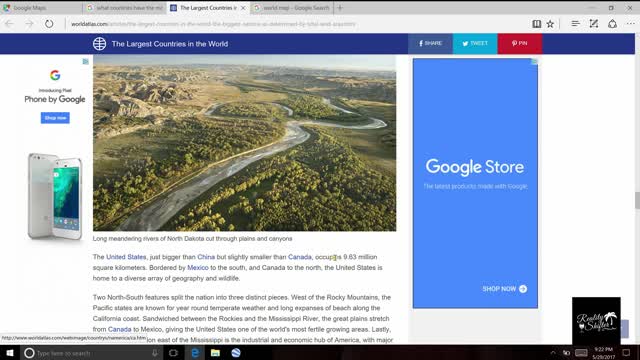
Task: Reload the page with the refresh icon
Action: [49, 24]
